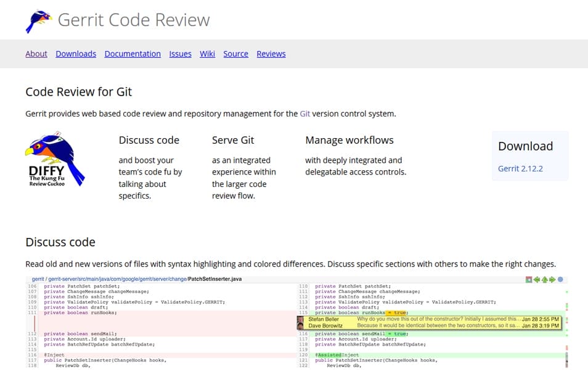Click the Gerrit cuckoo bird logo in header
This screenshot has width=588, height=370.
tap(39, 21)
